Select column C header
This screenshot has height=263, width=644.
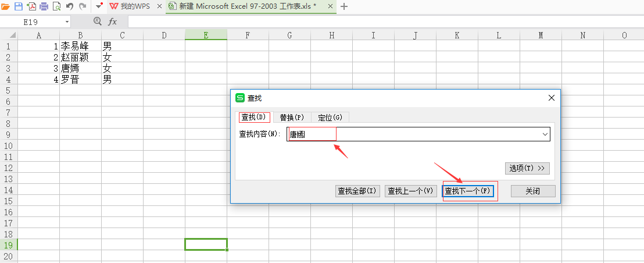coord(123,35)
